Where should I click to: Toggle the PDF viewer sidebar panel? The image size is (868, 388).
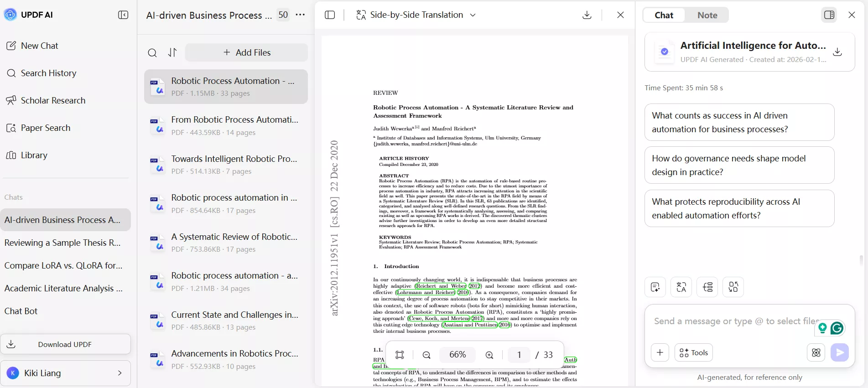330,15
